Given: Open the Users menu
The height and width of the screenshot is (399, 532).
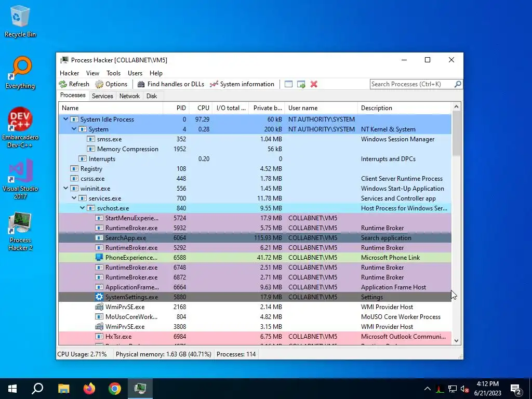Looking at the screenshot, I should (x=135, y=73).
